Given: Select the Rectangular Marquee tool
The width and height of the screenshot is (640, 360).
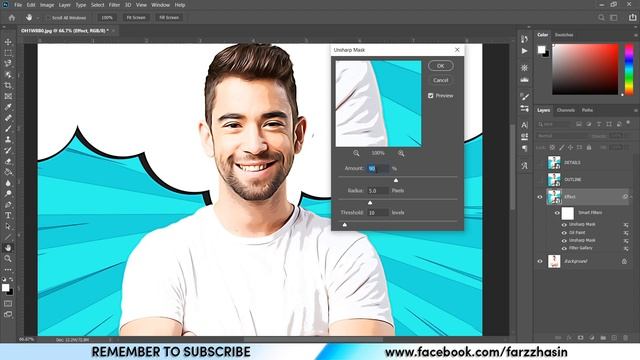Looking at the screenshot, I should [8, 53].
